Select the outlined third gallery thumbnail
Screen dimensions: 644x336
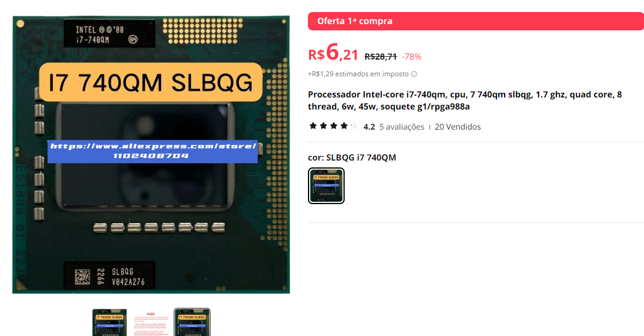192,322
